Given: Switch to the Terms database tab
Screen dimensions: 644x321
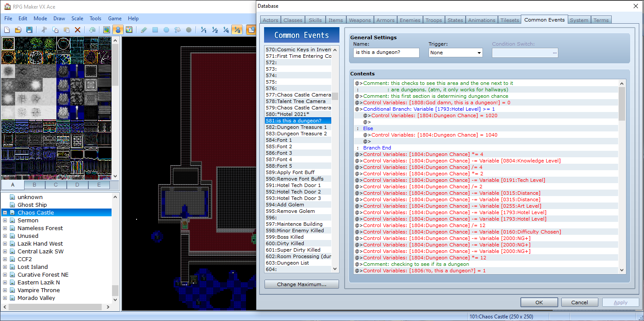Looking at the screenshot, I should tap(601, 20).
